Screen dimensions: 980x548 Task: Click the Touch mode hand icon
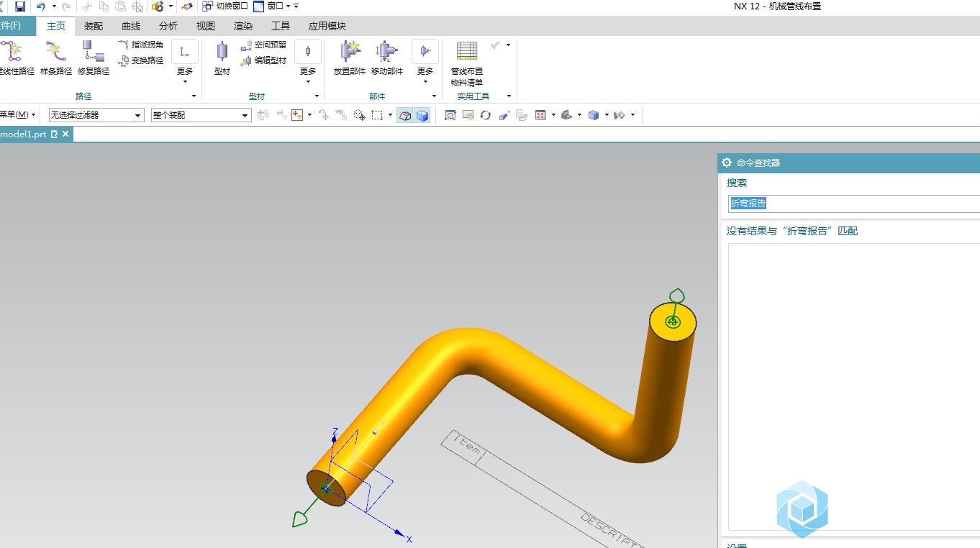[186, 6]
